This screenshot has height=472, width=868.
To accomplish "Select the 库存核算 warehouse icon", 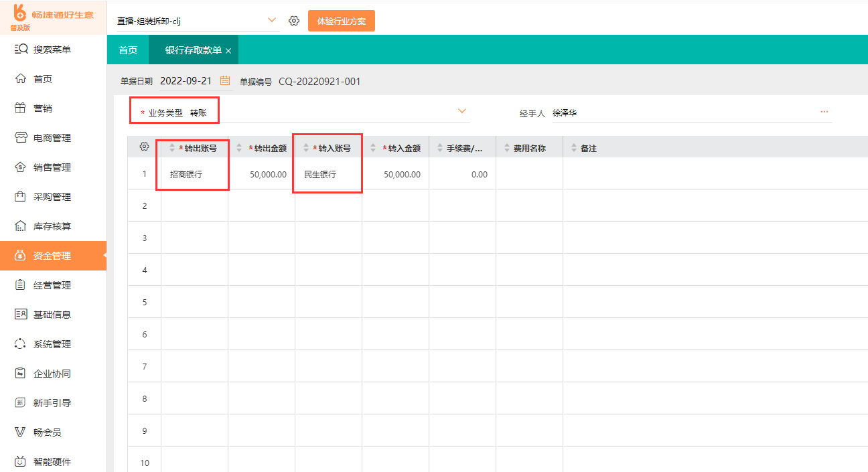I will click(x=21, y=226).
